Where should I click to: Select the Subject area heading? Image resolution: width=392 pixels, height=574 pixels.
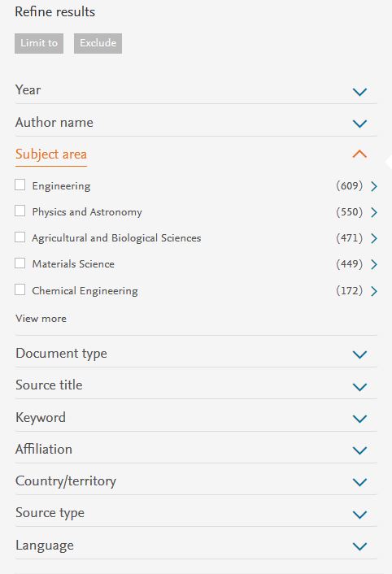click(x=51, y=154)
